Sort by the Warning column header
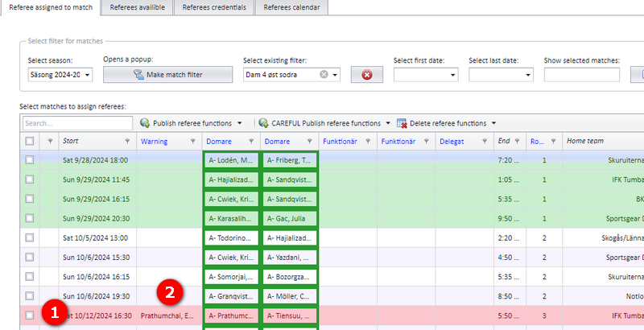Screen dimensions: 644x330 point(154,141)
